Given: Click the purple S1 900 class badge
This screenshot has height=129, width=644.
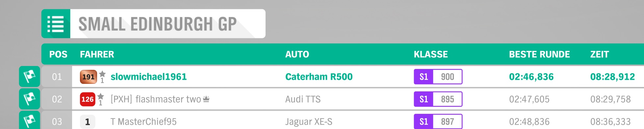Looking at the screenshot, I should tap(438, 77).
